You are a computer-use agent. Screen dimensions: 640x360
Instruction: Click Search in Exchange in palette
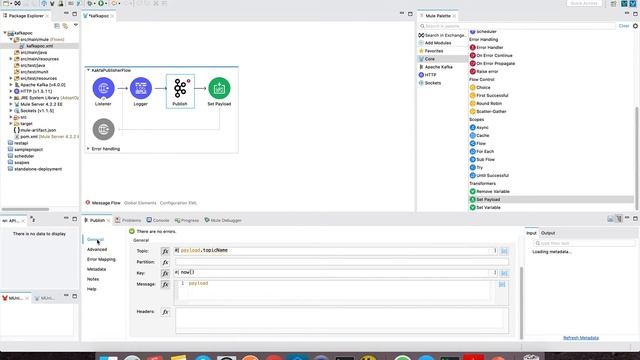pyautogui.click(x=442, y=35)
